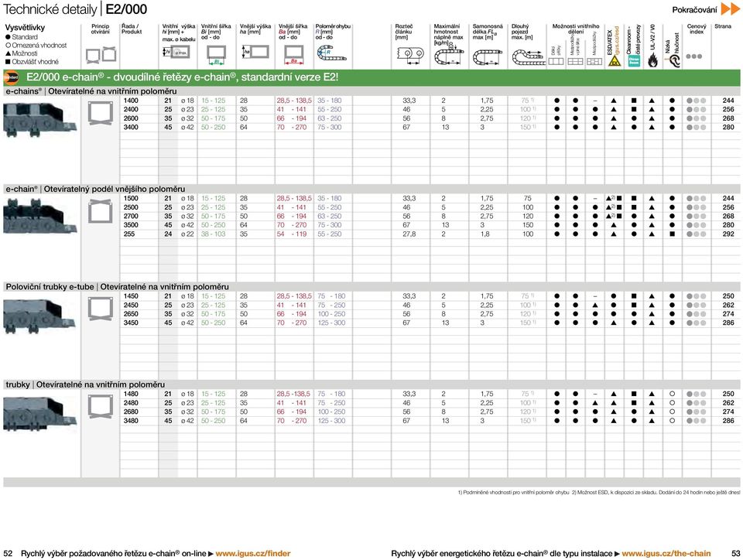This screenshot has width=743, height=560.
Task: Select series number 255
Action: [129, 234]
